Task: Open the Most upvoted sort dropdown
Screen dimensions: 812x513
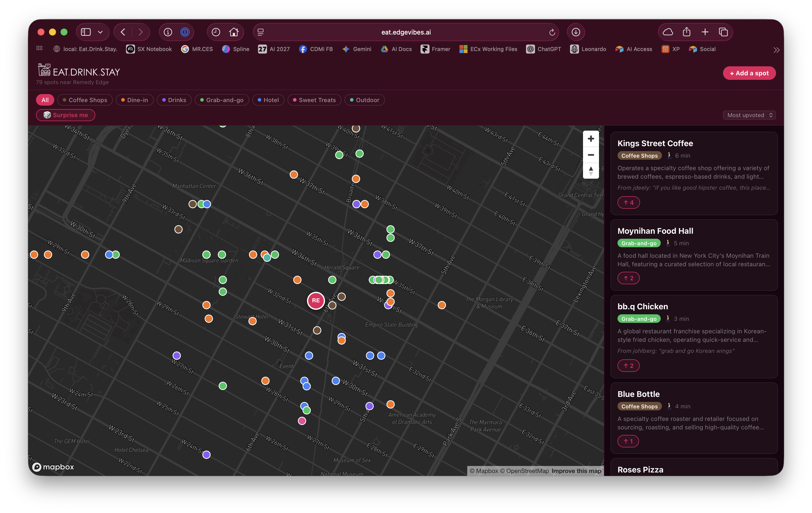Action: point(749,115)
